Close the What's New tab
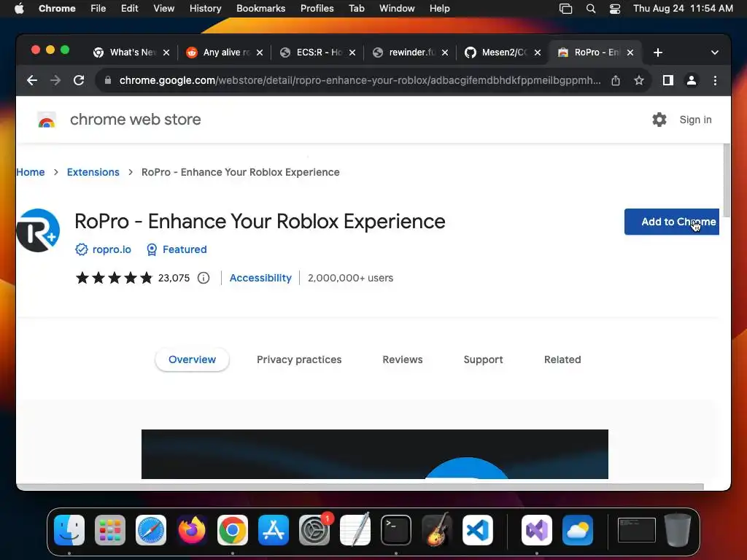Image resolution: width=747 pixels, height=560 pixels. [x=166, y=52]
